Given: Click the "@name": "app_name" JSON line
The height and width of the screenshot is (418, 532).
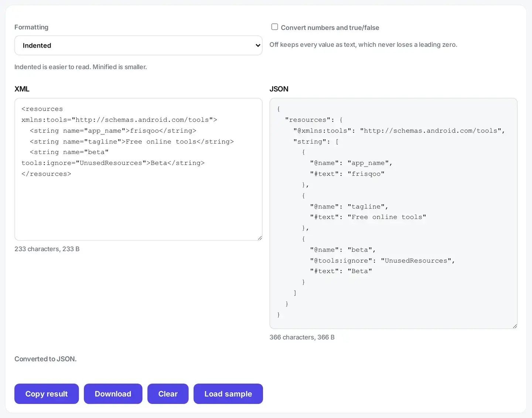Looking at the screenshot, I should tap(351, 163).
